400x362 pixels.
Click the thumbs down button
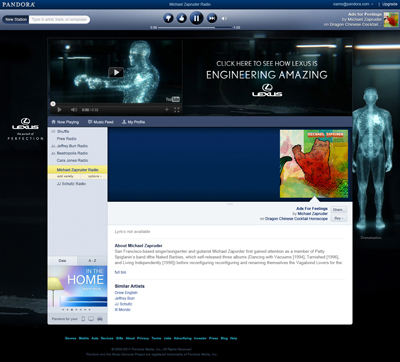[169, 18]
